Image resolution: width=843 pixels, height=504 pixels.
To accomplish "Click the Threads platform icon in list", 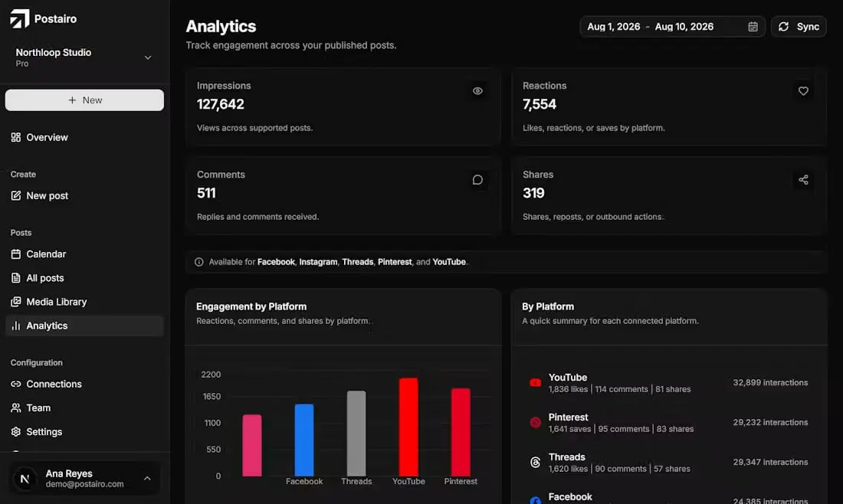I will 536,462.
